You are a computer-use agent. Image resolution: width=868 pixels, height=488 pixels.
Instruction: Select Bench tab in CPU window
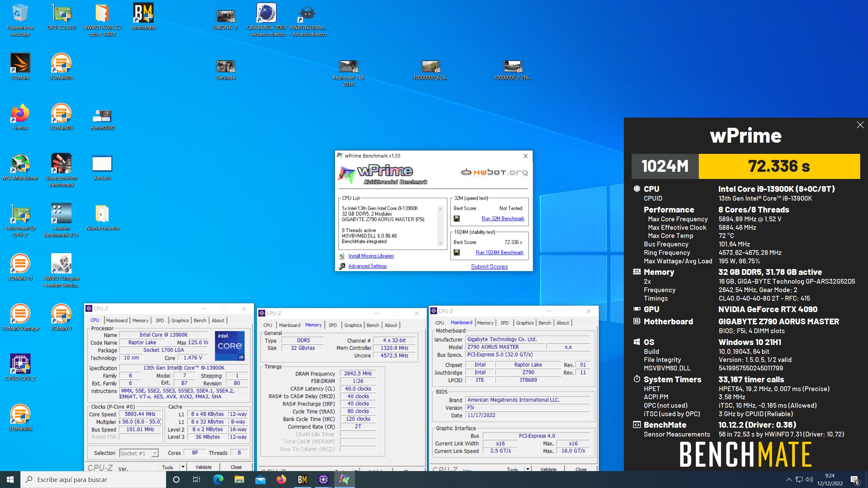[200, 320]
